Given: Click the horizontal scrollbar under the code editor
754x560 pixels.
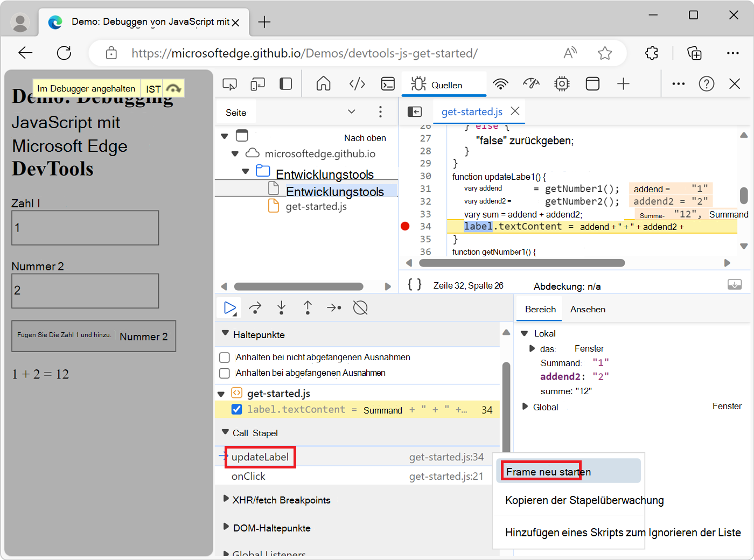Looking at the screenshot, I should 521,263.
